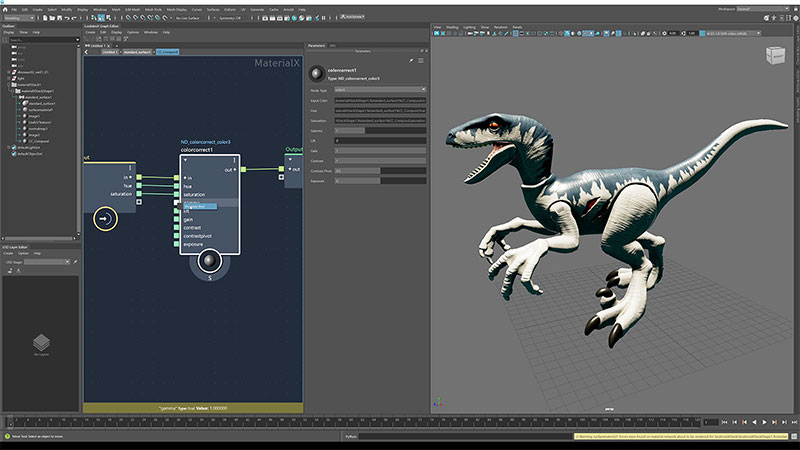Image resolution: width=800 pixels, height=450 pixels.
Task: Click the Outliner search field
Action: point(42,40)
